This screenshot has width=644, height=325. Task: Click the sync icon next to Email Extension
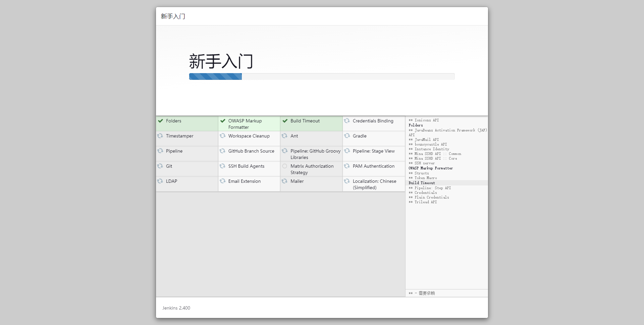(223, 181)
